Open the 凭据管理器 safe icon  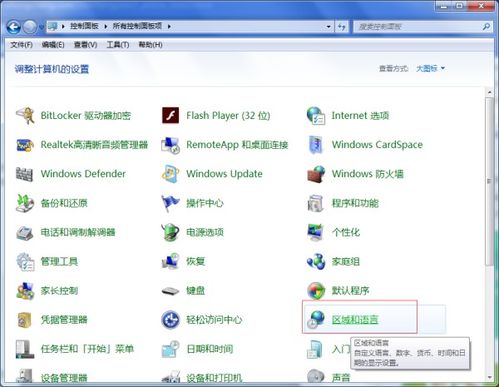click(25, 320)
